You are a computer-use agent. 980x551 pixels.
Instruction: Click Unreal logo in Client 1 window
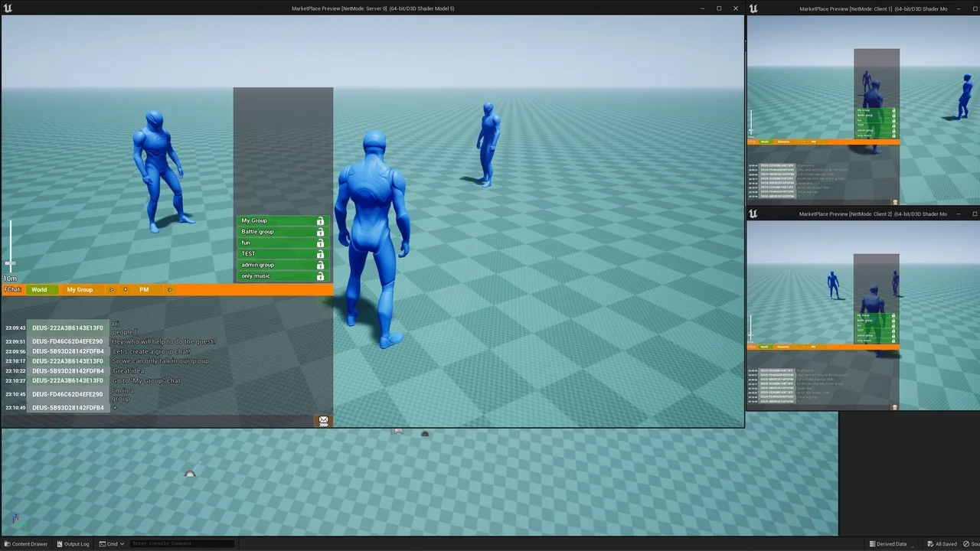click(x=753, y=8)
